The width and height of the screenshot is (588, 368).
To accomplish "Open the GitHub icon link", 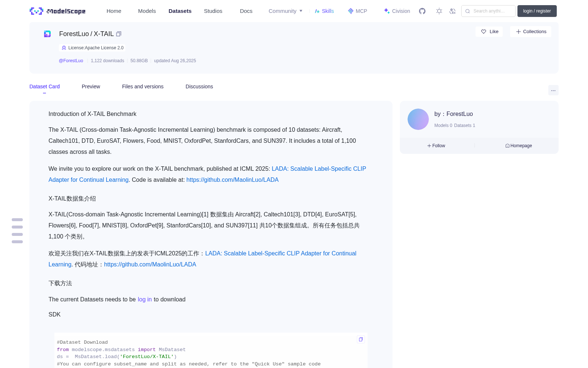I will tap(422, 11).
